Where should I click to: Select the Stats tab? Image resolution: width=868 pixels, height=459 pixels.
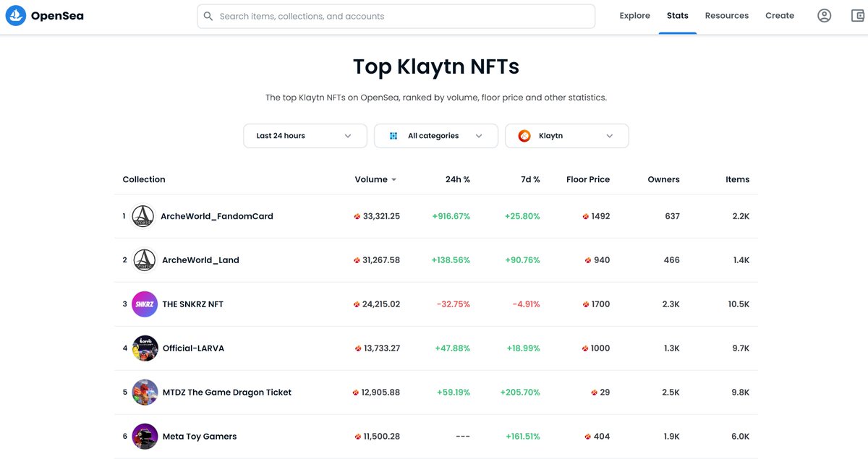pyautogui.click(x=677, y=15)
